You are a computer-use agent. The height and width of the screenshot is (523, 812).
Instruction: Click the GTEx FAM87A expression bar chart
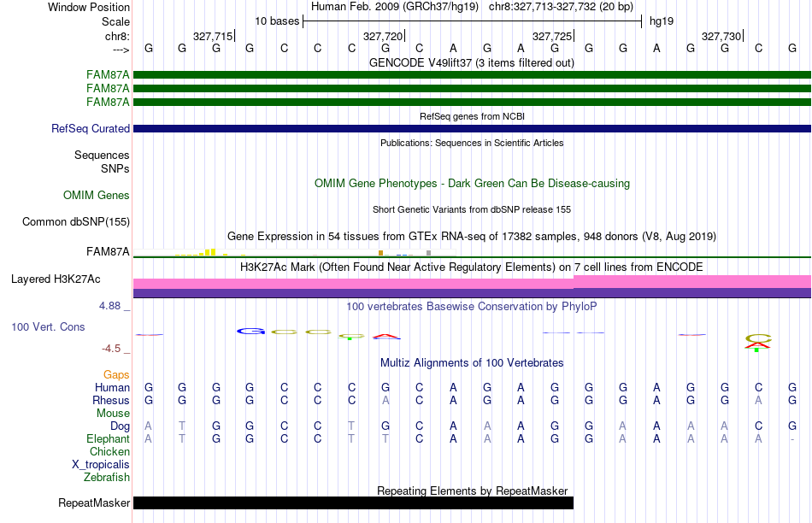pyautogui.click(x=295, y=252)
